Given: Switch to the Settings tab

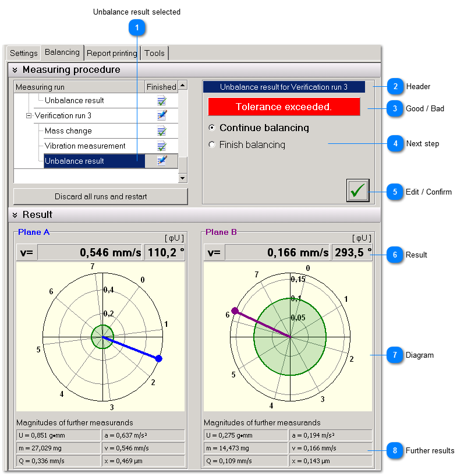Looking at the screenshot, I should [x=23, y=53].
